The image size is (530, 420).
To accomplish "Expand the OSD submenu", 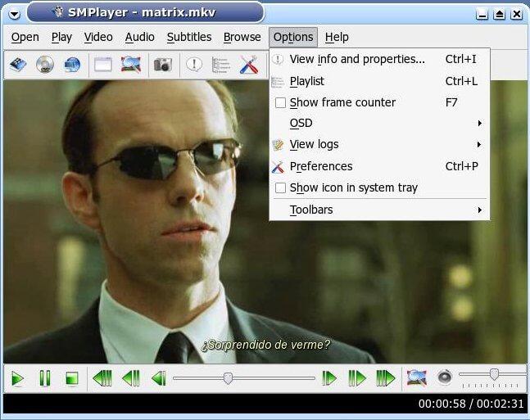I will [x=379, y=123].
